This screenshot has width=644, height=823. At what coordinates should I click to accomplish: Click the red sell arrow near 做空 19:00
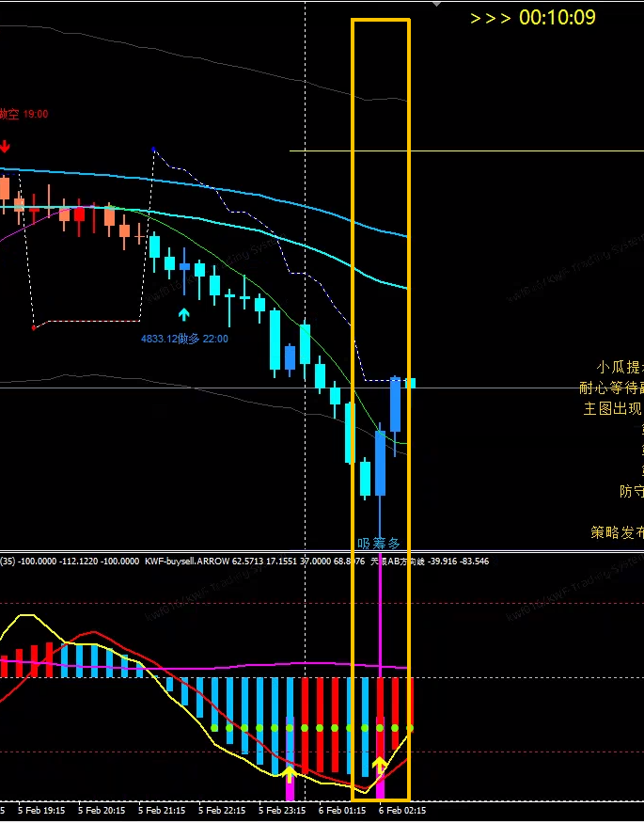5,147
